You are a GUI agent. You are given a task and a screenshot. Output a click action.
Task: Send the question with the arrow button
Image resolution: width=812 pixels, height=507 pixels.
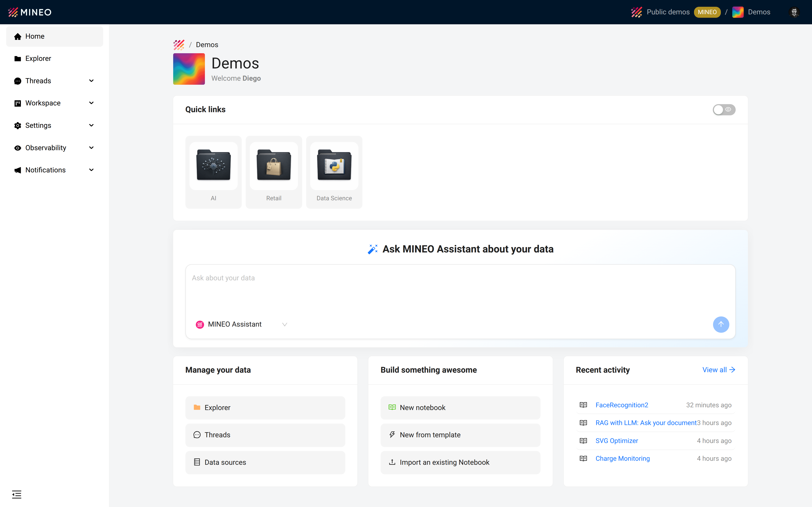pos(721,324)
